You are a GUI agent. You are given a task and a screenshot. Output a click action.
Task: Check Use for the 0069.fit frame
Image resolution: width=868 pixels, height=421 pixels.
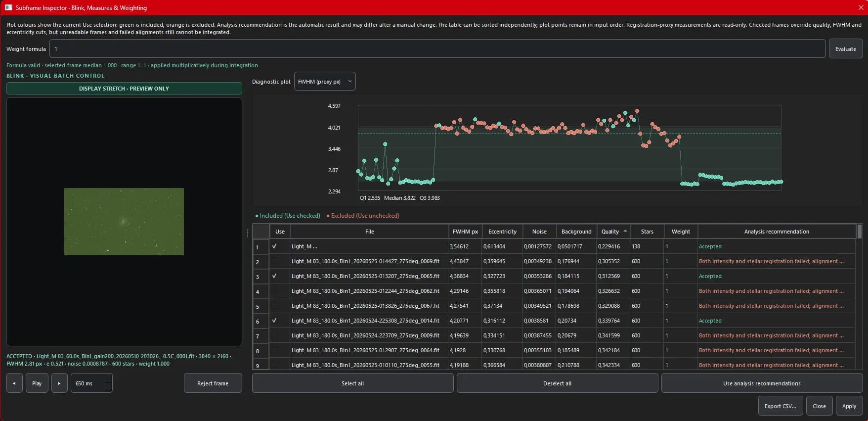[x=274, y=261]
